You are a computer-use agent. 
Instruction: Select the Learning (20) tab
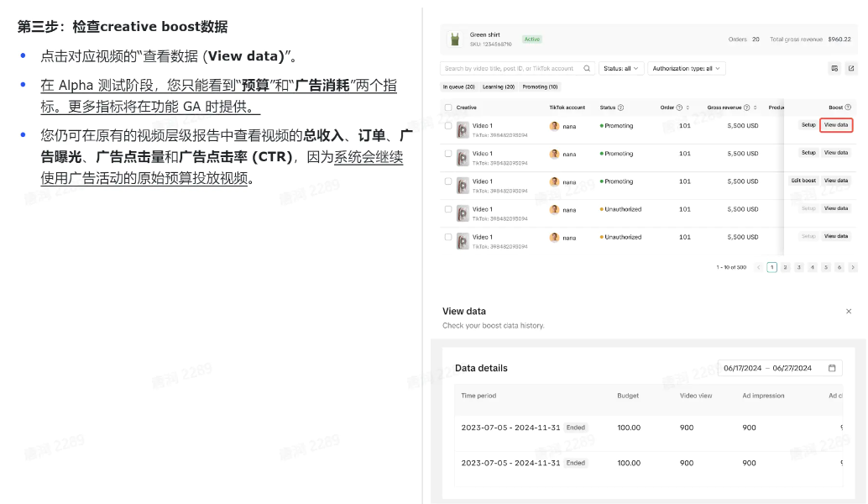(x=498, y=87)
